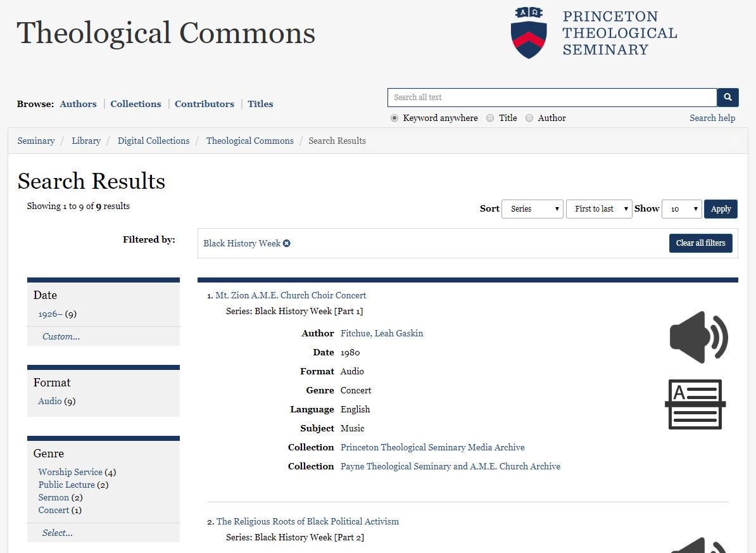This screenshot has height=553, width=756.
Task: Open the First to last order dropdown
Action: pos(599,209)
